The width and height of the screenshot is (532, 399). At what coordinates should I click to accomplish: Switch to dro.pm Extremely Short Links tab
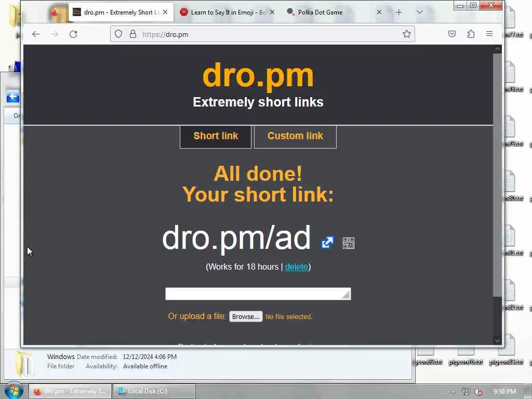point(121,12)
